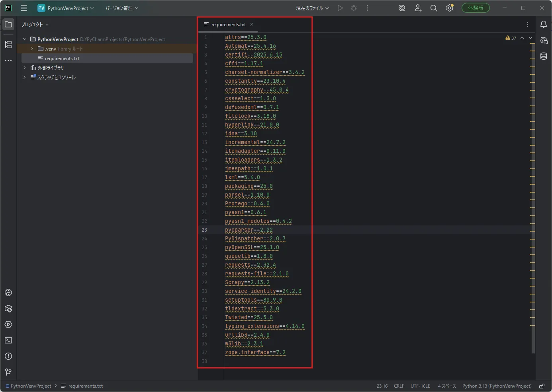This screenshot has width=552, height=392.
Task: Debug the current file
Action: (354, 8)
